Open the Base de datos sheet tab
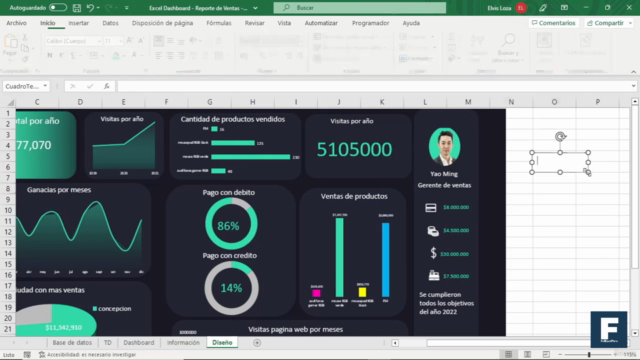 [x=72, y=343]
